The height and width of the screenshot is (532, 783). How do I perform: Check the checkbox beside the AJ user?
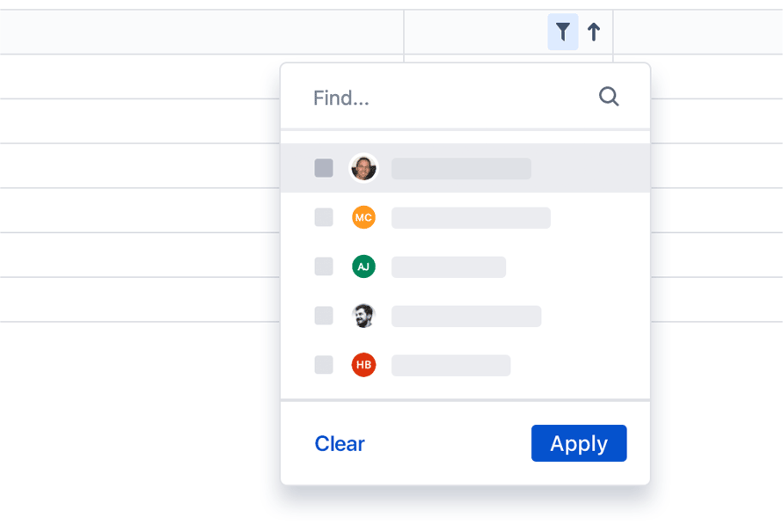[x=324, y=266]
